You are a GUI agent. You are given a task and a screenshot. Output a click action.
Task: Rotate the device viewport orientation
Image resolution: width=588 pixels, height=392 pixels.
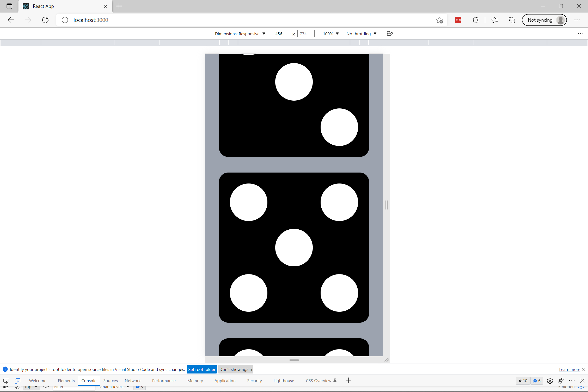(390, 34)
